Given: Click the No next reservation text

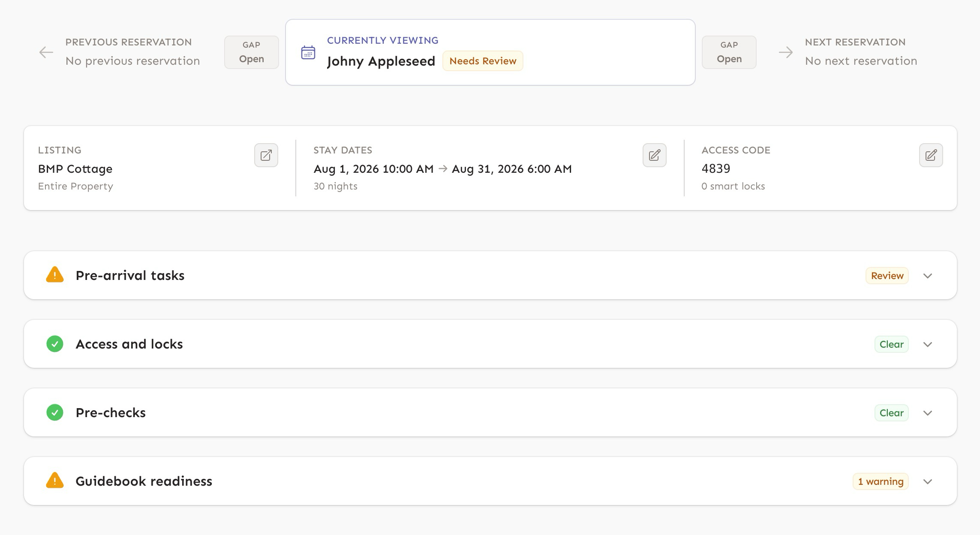Looking at the screenshot, I should (x=861, y=61).
